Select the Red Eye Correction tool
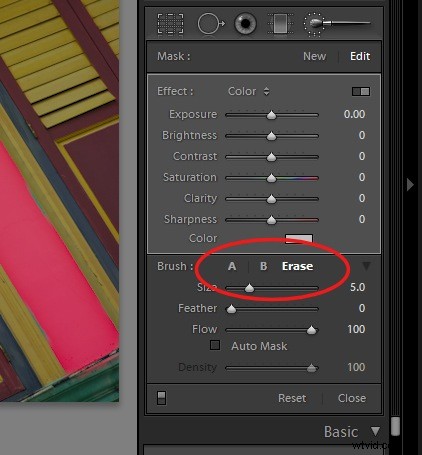Image resolution: width=422 pixels, height=455 pixels. click(245, 24)
